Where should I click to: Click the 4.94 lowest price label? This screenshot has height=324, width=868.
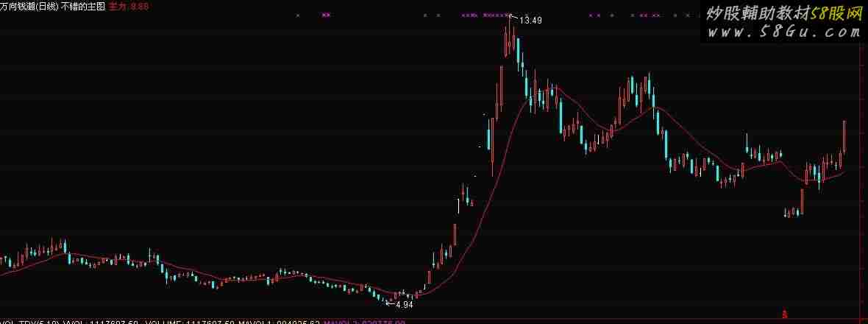pos(405,304)
